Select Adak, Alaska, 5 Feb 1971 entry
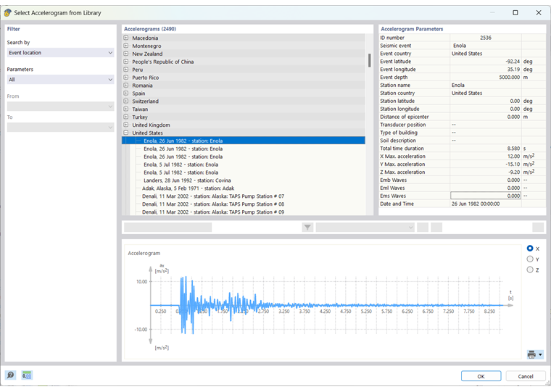The height and width of the screenshot is (392, 551). coord(188,188)
